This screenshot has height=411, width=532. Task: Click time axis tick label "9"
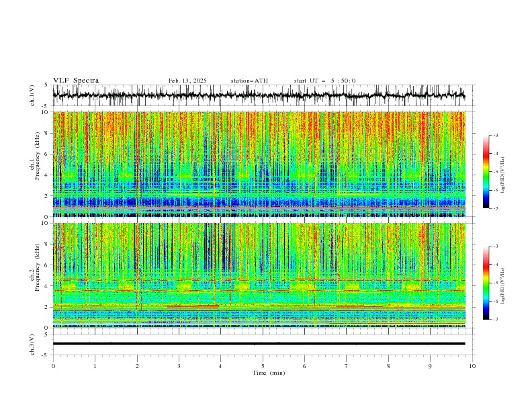pos(430,366)
